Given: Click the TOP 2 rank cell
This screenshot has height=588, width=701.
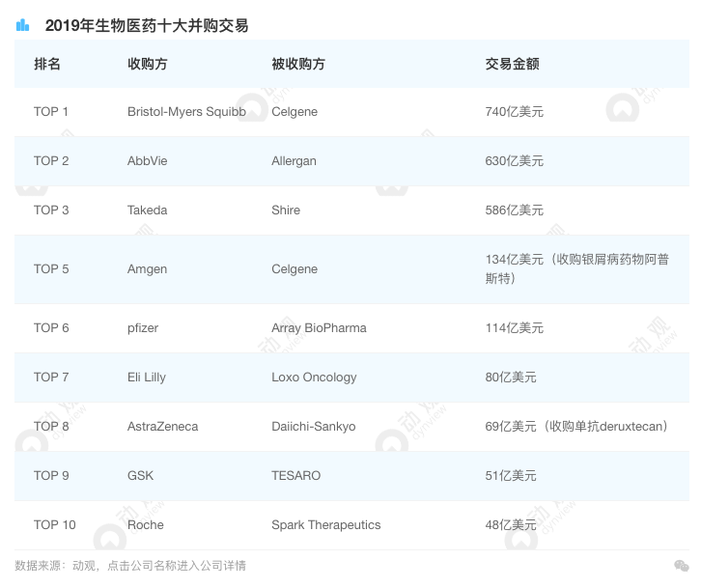Looking at the screenshot, I should pyautogui.click(x=51, y=161).
